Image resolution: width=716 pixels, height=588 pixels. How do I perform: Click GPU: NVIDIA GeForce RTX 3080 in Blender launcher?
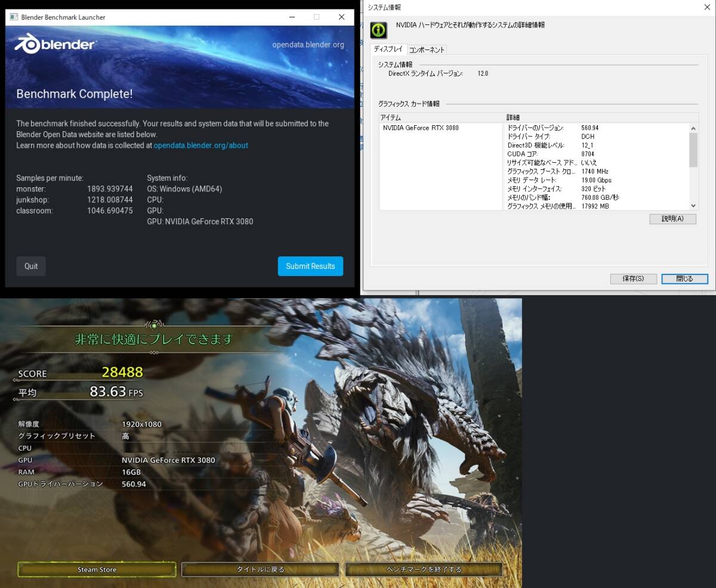pyautogui.click(x=200, y=221)
